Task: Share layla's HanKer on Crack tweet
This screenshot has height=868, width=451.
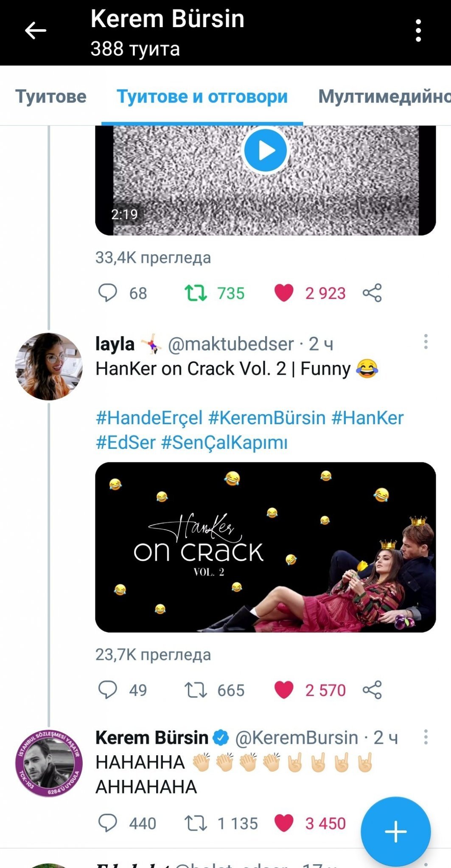Action: point(372,690)
